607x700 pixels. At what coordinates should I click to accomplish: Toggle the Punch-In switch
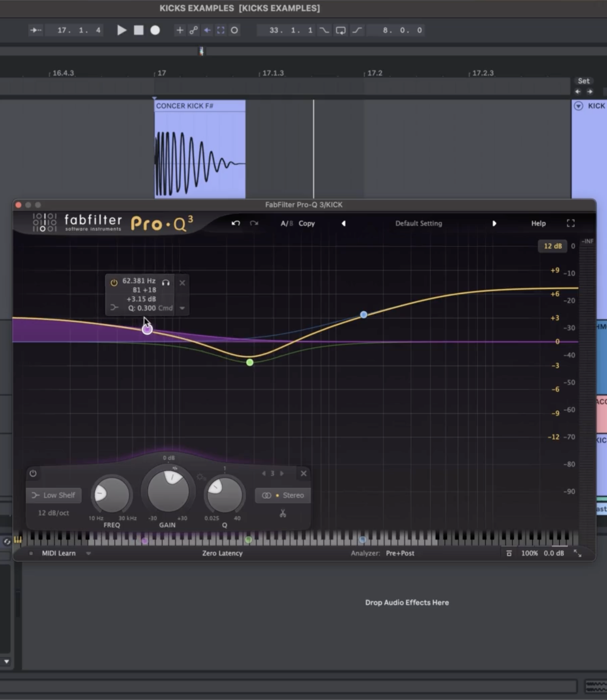tap(324, 30)
